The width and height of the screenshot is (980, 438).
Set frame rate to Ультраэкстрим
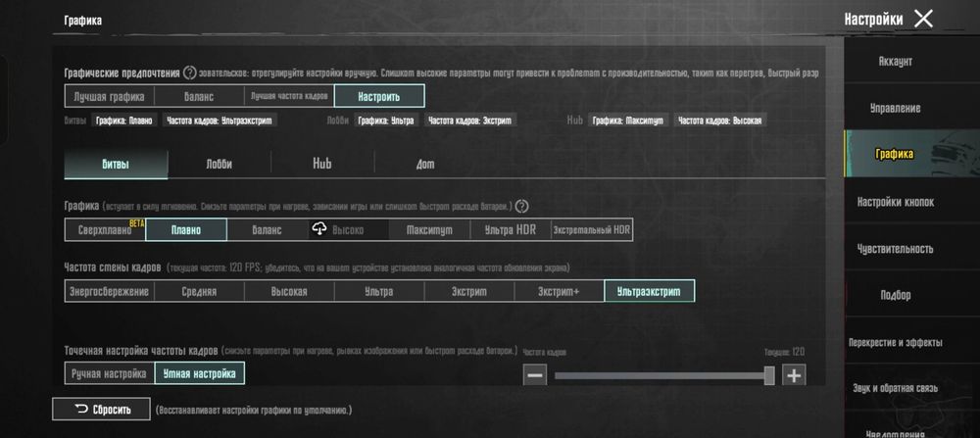click(x=650, y=291)
